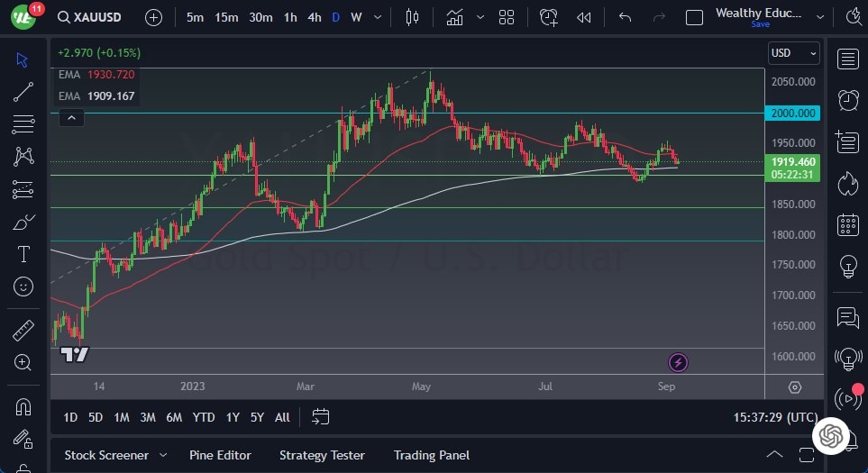Toggle the fullscreen rectangle checkbox in header
The image size is (868, 473).
694,17
